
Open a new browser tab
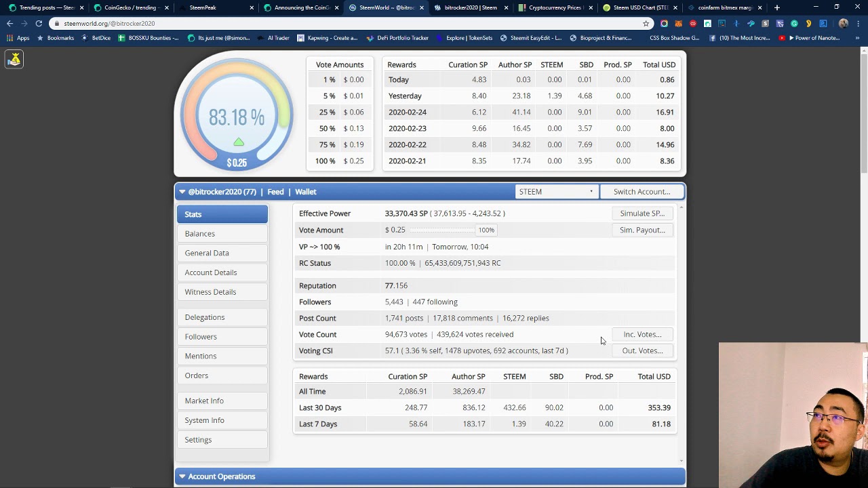[x=776, y=7]
